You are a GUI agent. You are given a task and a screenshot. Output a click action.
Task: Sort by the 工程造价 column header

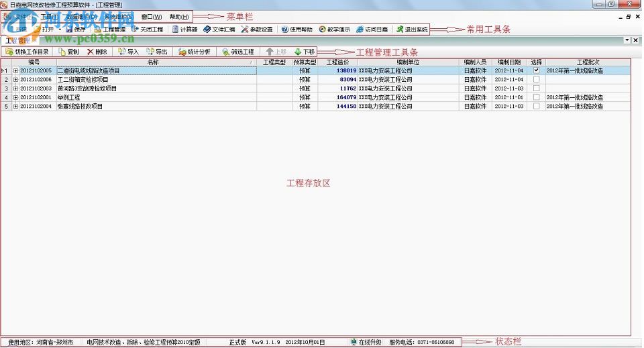click(337, 62)
